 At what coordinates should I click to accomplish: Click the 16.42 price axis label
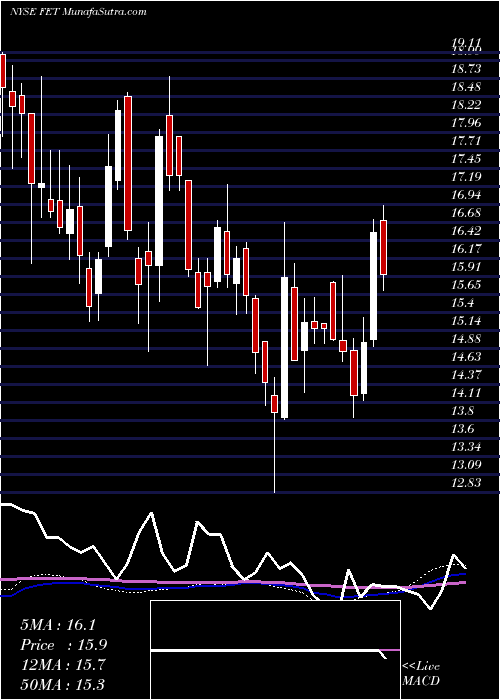[466, 230]
